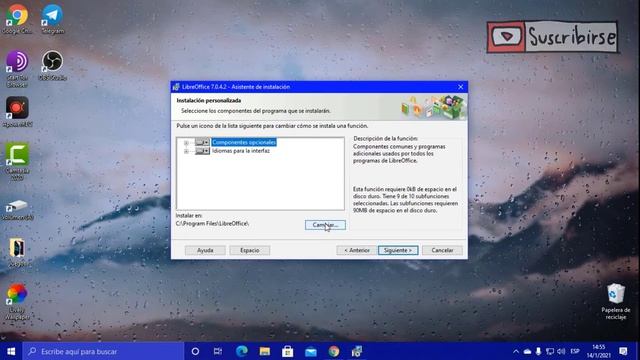Open Papelera de reciclaje
The height and width of the screenshot is (360, 640).
point(616,301)
